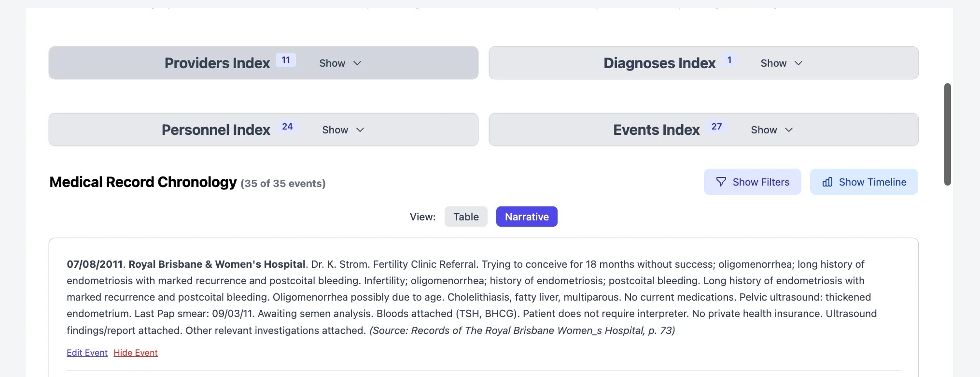980x377 pixels.
Task: Click the funnel icon in Show Filters
Action: (x=721, y=182)
